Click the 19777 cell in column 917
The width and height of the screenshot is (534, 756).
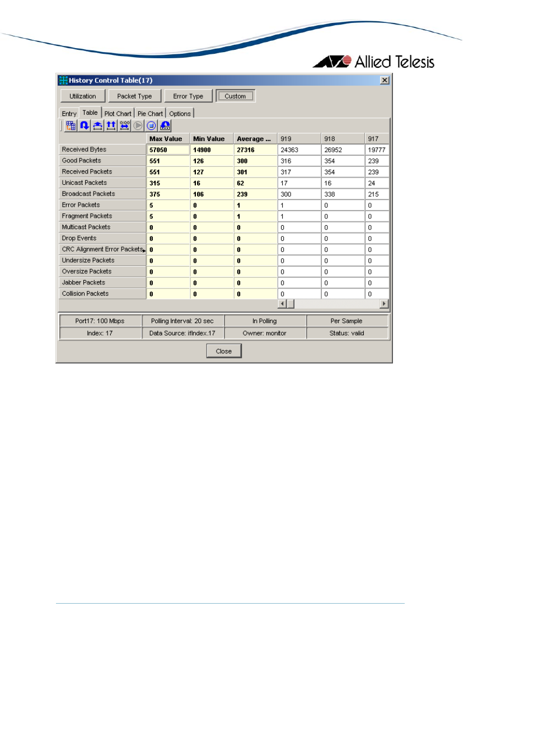click(x=377, y=150)
